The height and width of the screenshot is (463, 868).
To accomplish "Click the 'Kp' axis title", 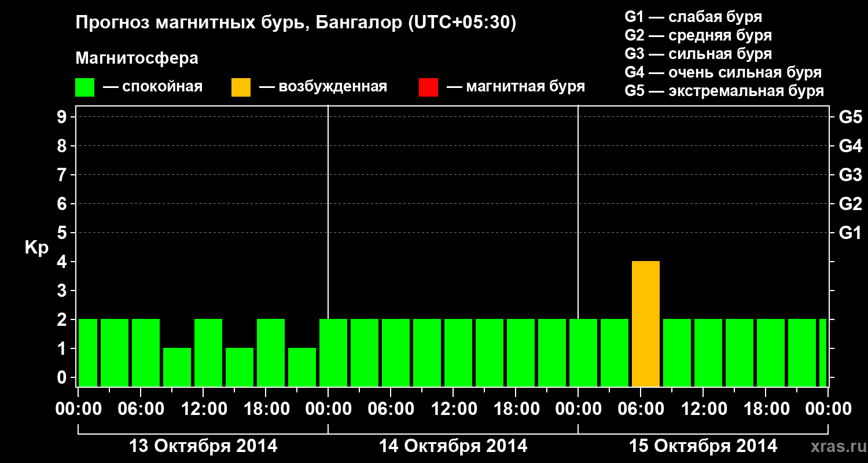I will tap(36, 248).
